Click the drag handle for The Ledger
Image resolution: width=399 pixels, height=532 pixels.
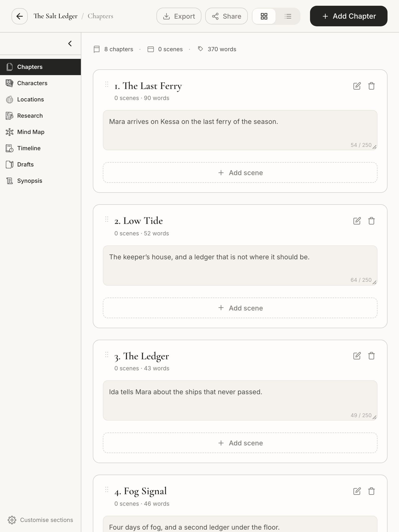[107, 355]
